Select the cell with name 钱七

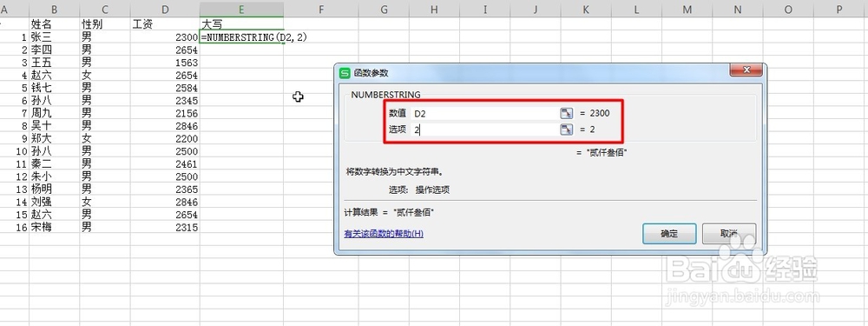point(54,88)
